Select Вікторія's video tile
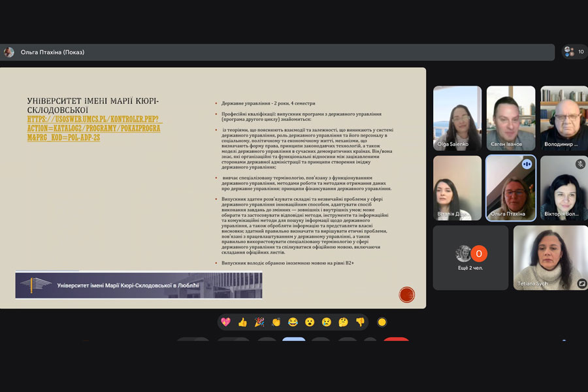This screenshot has width=588, height=392. click(564, 188)
